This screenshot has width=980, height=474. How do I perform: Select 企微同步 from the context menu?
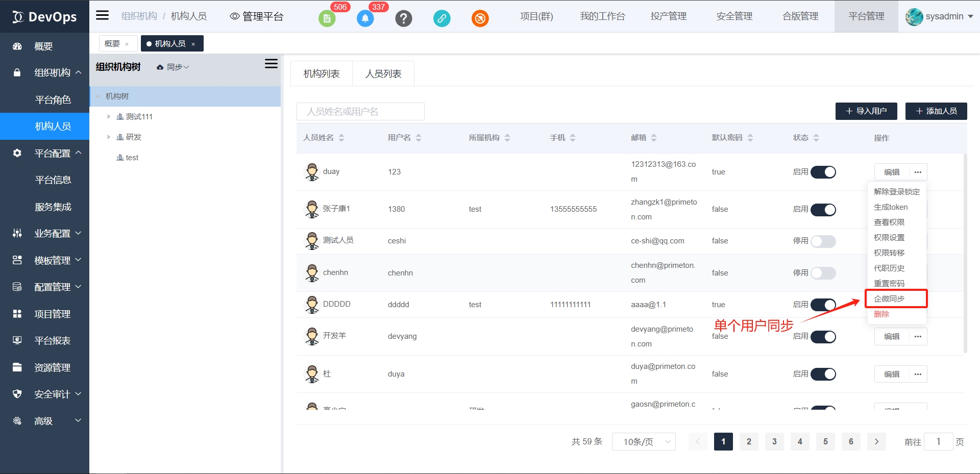coord(889,299)
